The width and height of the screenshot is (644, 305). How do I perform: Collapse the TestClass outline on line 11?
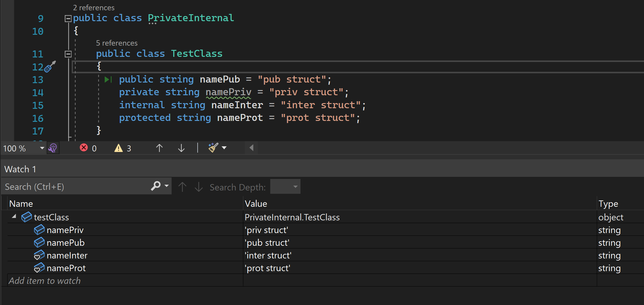tap(68, 54)
